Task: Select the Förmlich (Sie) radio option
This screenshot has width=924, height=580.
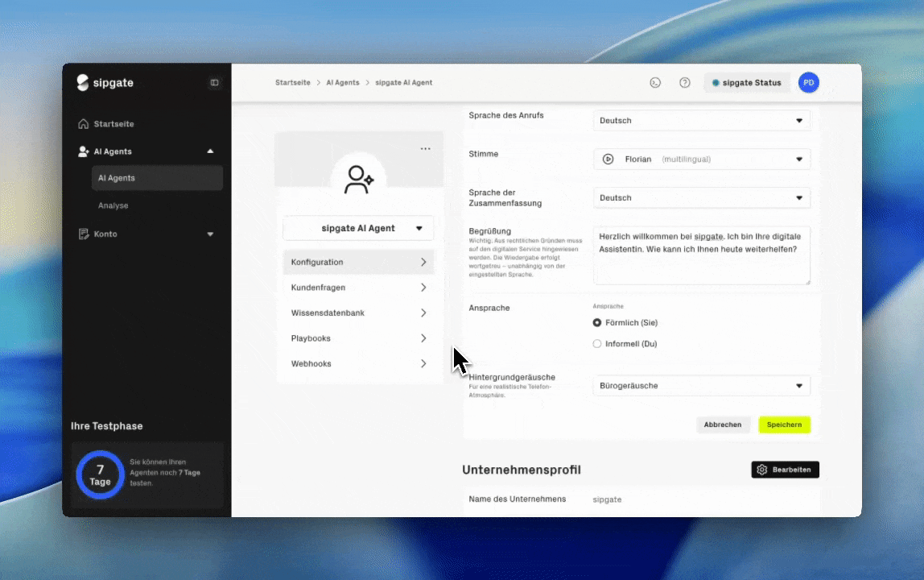Action: pos(597,323)
